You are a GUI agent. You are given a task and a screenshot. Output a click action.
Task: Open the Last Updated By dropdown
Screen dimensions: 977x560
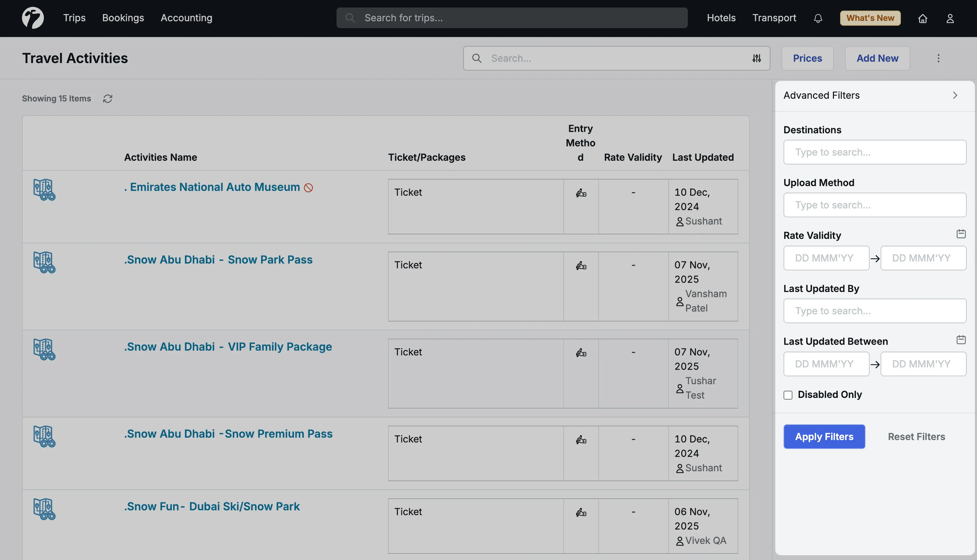pyautogui.click(x=874, y=311)
